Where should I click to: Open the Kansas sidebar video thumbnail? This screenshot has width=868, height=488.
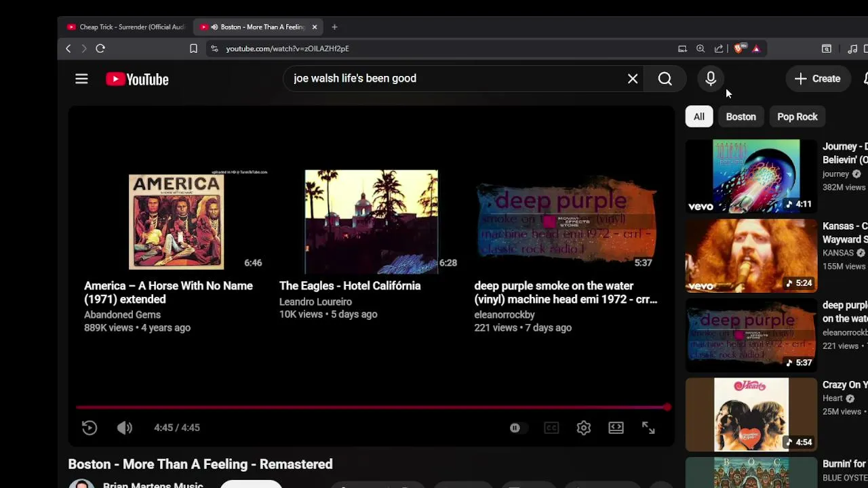click(x=751, y=256)
